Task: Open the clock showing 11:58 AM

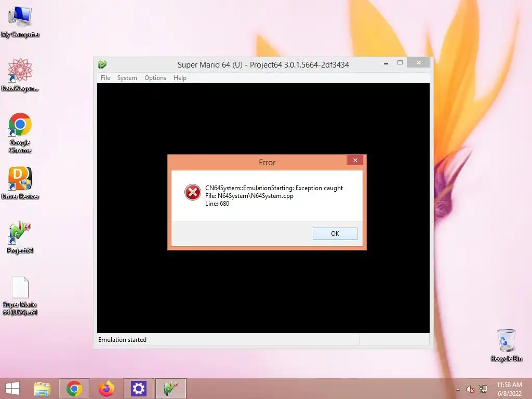Action: (509, 389)
